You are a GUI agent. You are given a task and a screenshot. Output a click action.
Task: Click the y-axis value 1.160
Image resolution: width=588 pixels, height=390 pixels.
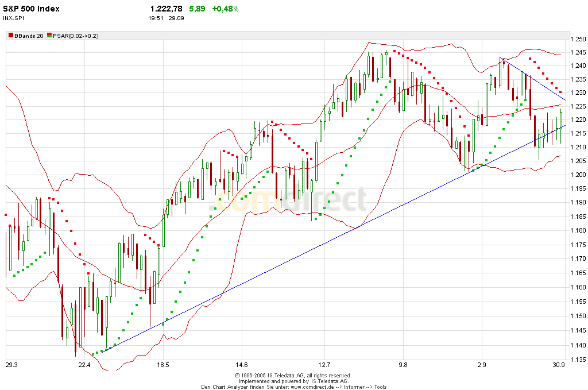578,288
